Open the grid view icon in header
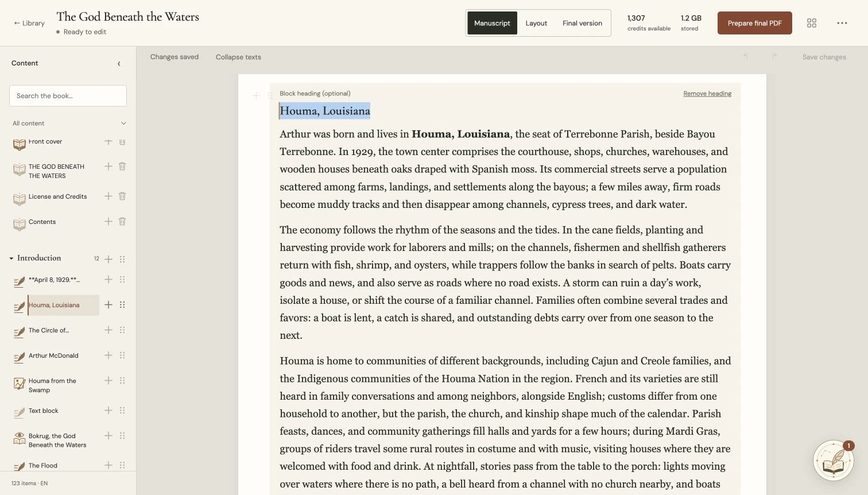This screenshot has height=495, width=868. (x=811, y=23)
